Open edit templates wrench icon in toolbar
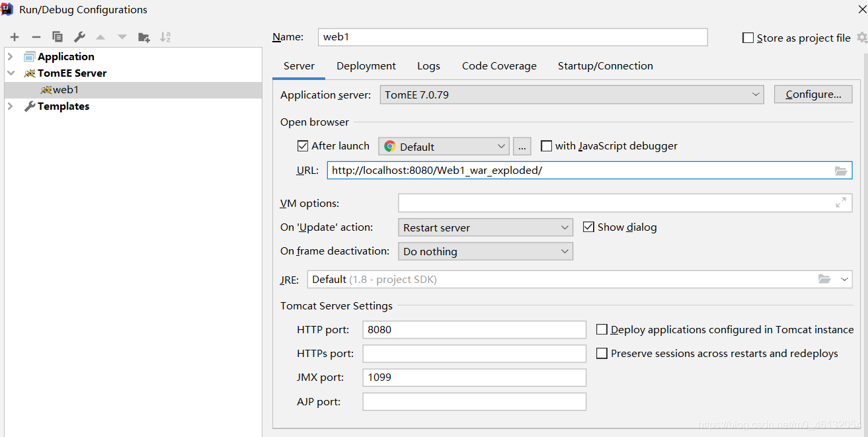Viewport: 868px width, 437px height. (79, 37)
